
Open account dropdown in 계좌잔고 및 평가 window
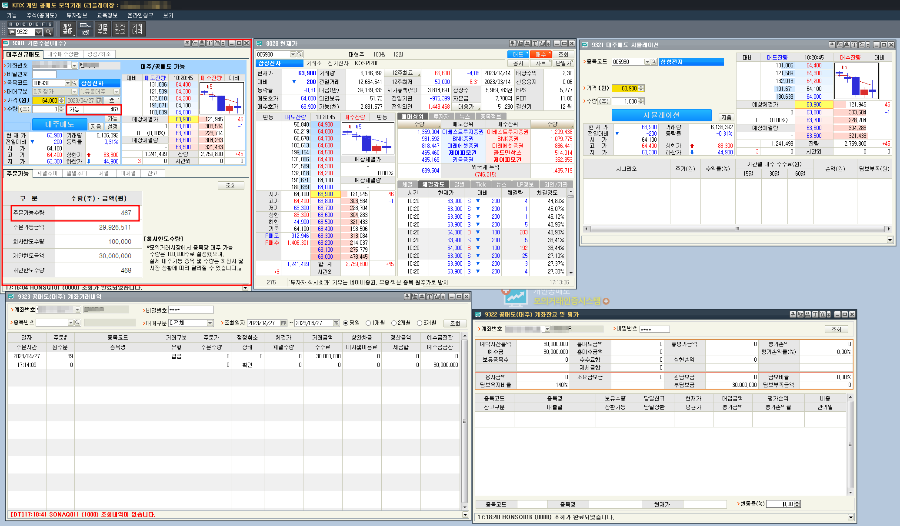[547, 329]
